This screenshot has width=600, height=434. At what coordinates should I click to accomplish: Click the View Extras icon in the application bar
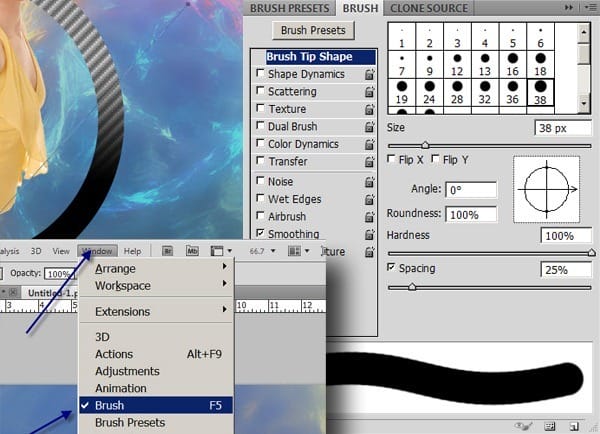click(217, 251)
